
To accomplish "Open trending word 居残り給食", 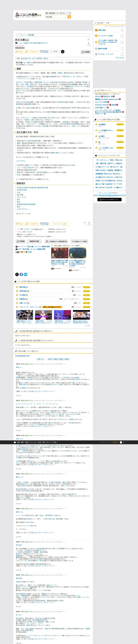I will pyautogui.click(x=102, y=30).
